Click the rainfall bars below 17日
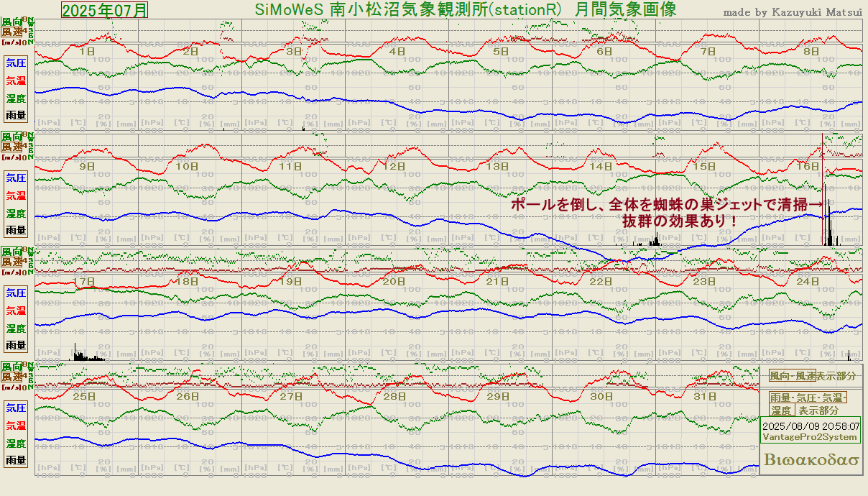The height and width of the screenshot is (496, 868). [85, 355]
